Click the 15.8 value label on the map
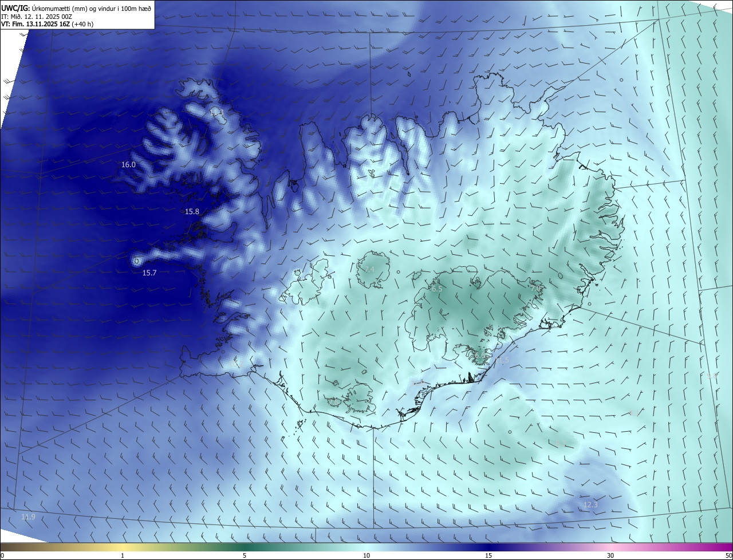The width and height of the screenshot is (733, 560). click(192, 212)
